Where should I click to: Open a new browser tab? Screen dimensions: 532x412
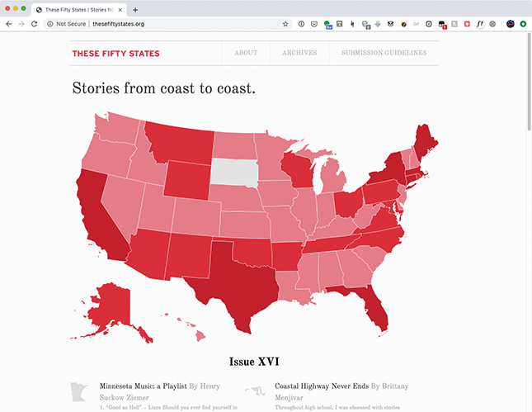[x=135, y=10]
